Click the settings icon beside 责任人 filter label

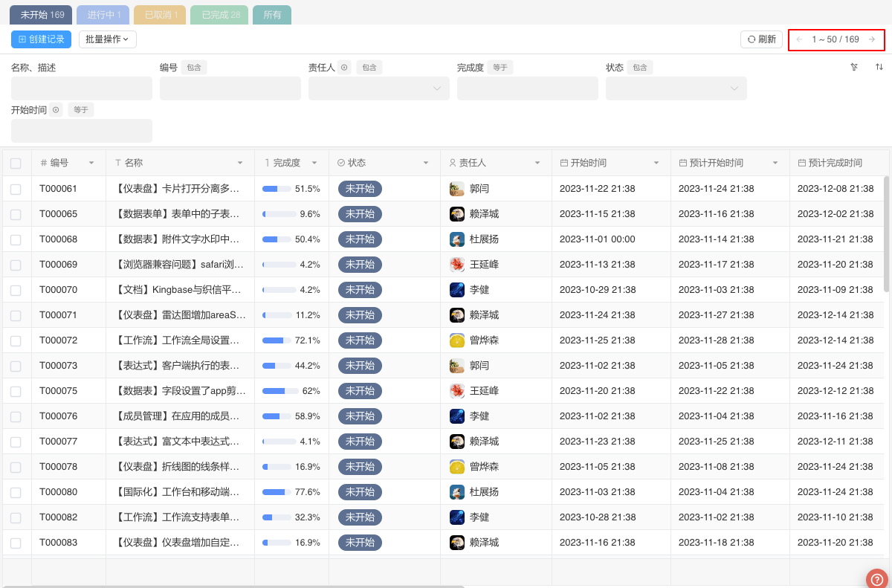pyautogui.click(x=344, y=68)
